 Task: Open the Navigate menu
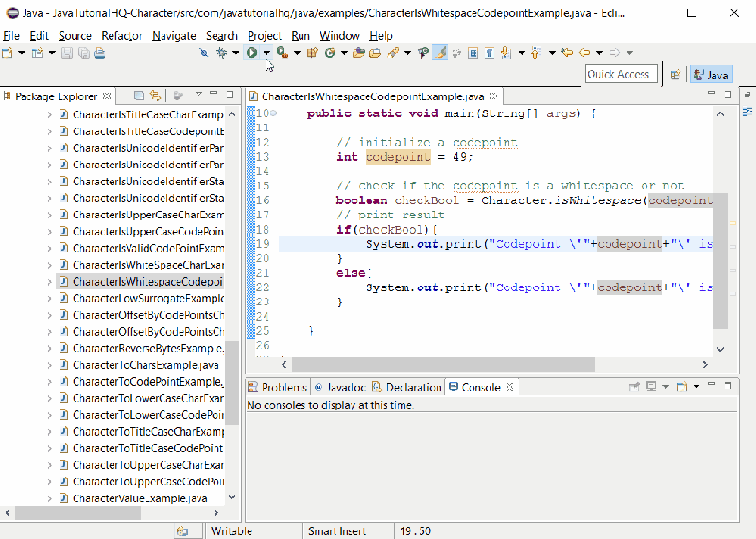tap(174, 36)
